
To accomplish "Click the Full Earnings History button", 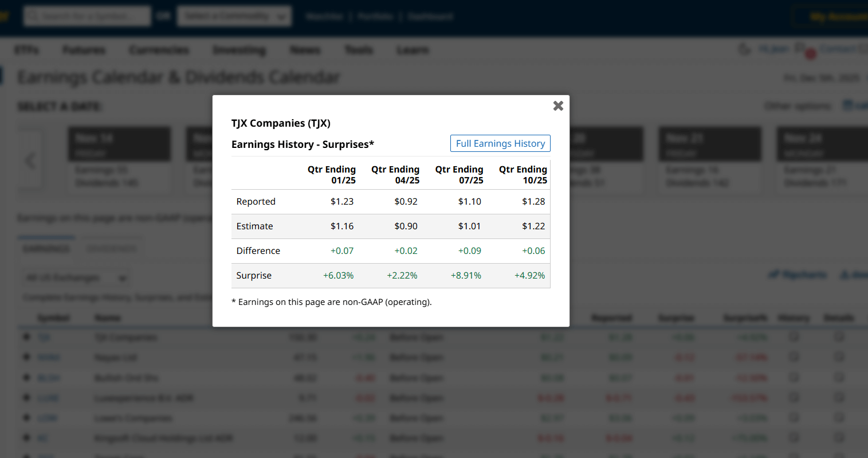I will click(500, 143).
